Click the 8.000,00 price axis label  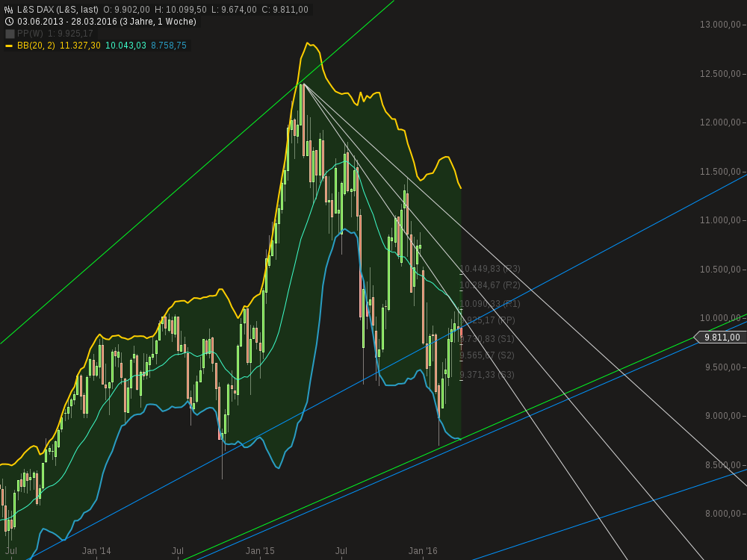pos(722,514)
